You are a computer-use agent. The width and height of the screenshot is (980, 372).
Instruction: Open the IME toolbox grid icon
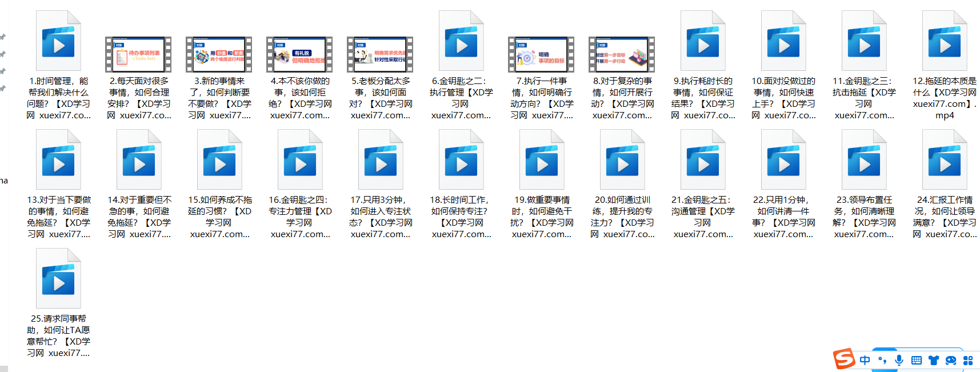click(x=968, y=360)
